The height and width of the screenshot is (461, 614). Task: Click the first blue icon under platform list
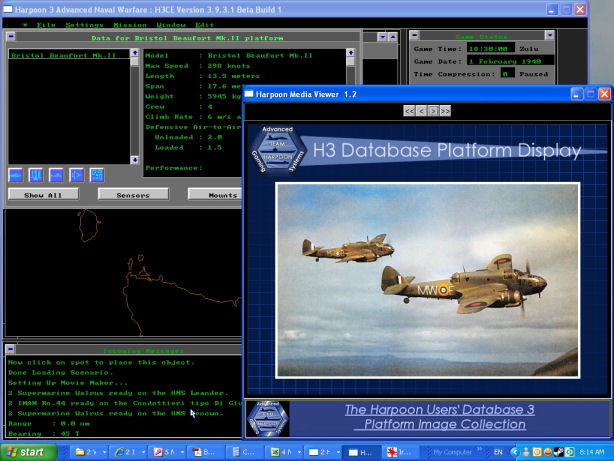[16, 174]
